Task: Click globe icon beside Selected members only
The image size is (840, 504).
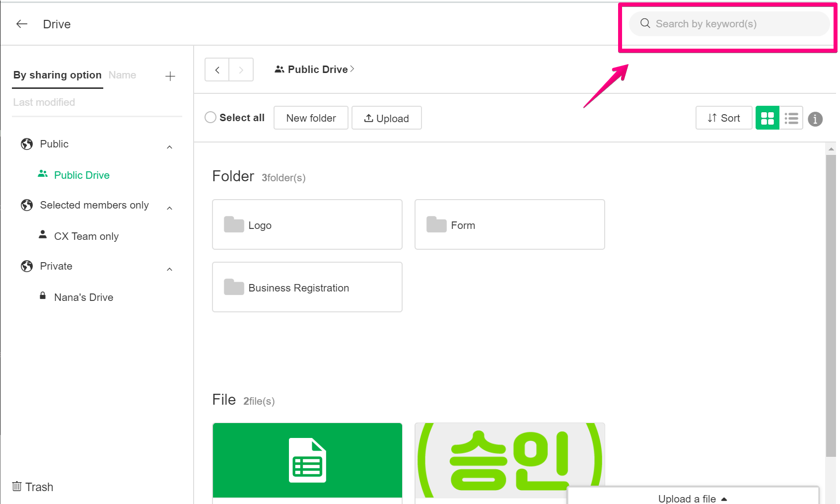Action: pyautogui.click(x=27, y=205)
